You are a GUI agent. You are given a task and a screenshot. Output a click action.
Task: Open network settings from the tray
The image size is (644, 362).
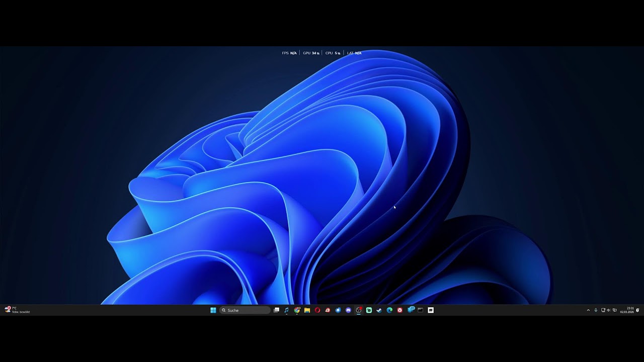click(x=603, y=310)
